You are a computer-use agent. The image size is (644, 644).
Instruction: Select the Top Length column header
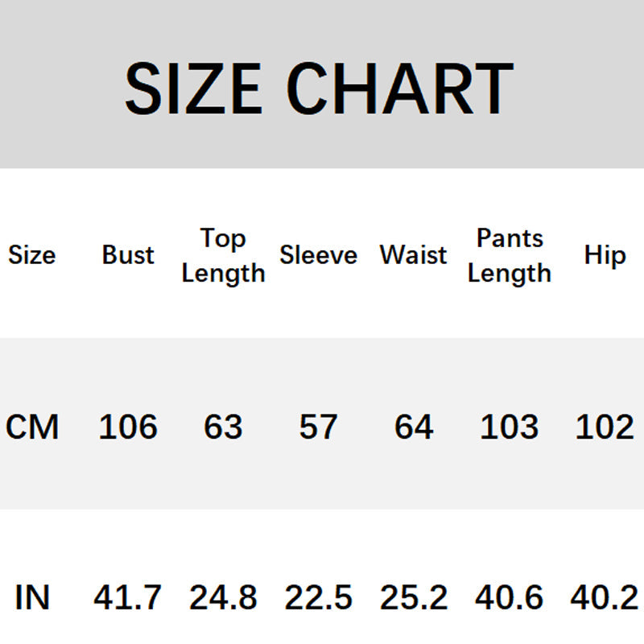point(223,255)
